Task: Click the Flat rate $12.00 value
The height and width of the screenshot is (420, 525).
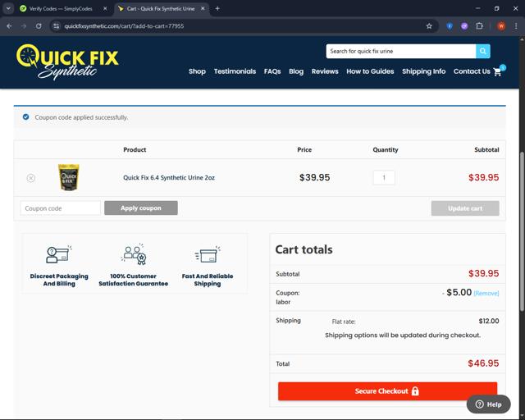Action: click(x=489, y=322)
